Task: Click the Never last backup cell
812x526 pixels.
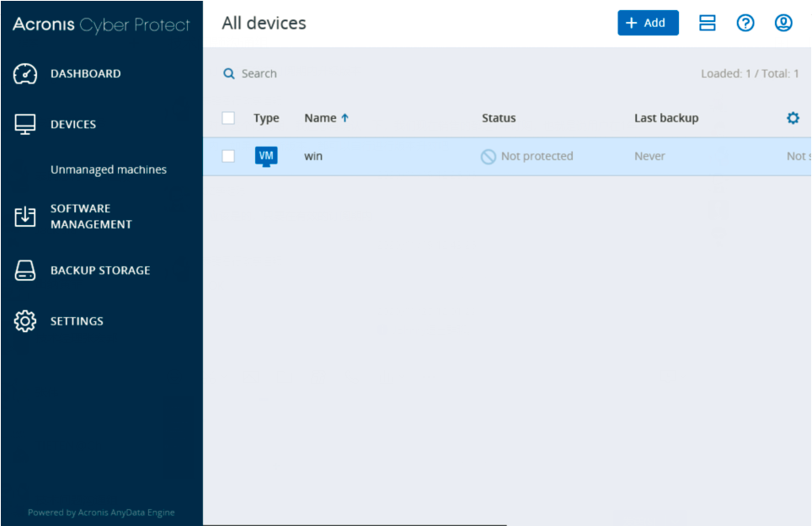Action: tap(649, 157)
